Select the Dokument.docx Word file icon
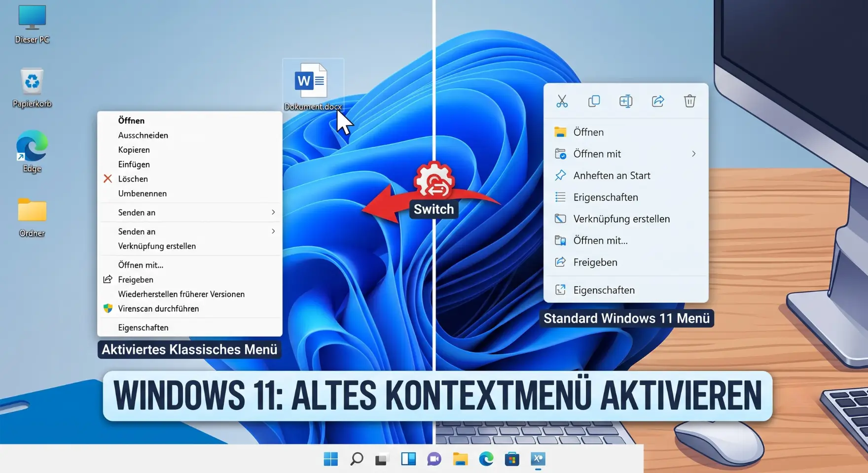868x473 pixels. pyautogui.click(x=313, y=86)
